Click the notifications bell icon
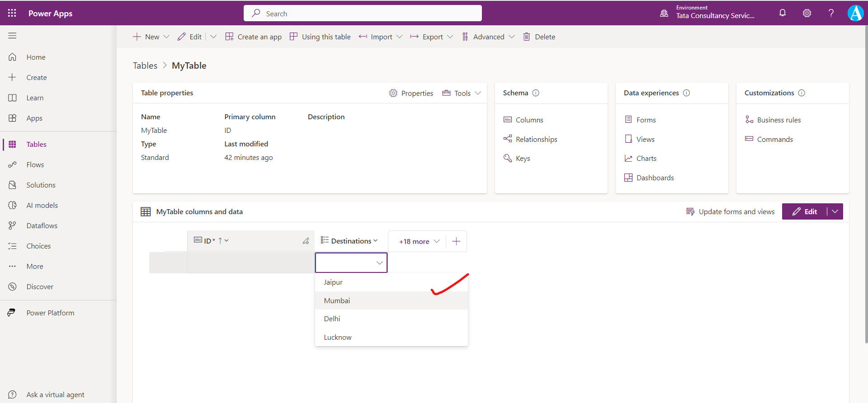This screenshot has height=403, width=868. (783, 13)
